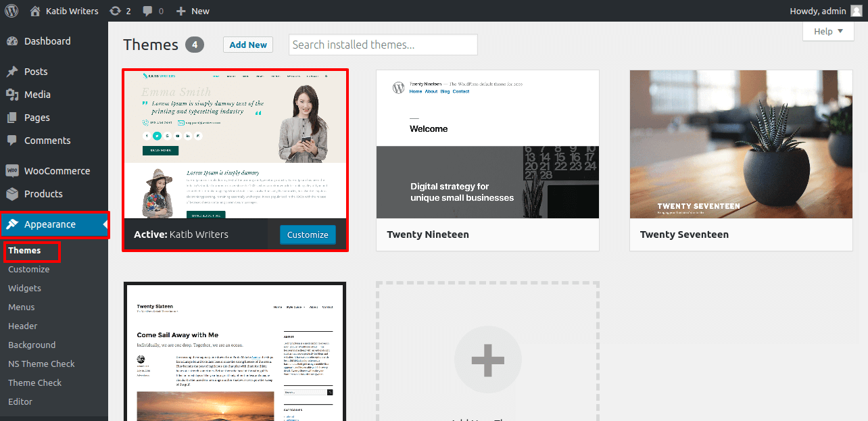
Task: Click the Search installed themes field
Action: click(383, 45)
